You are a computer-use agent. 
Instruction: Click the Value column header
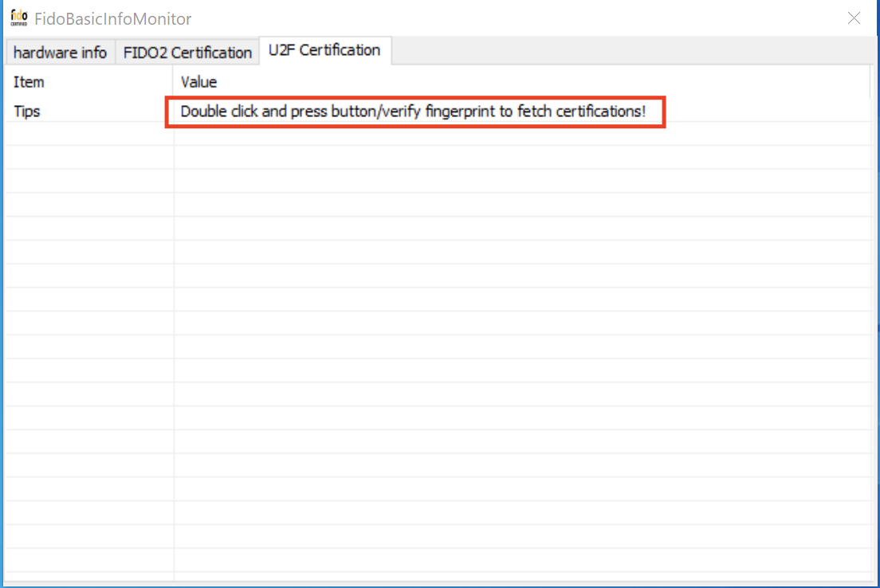coord(198,82)
